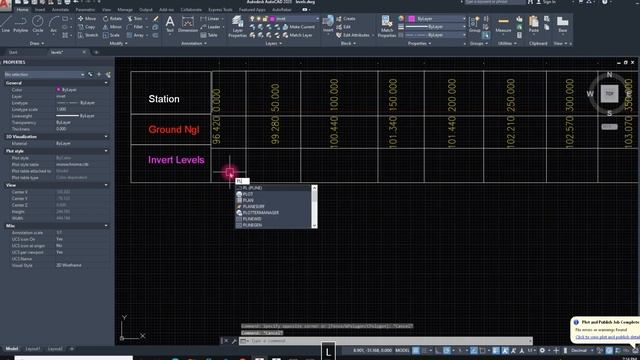Open the View ribbon tab
Image resolution: width=640 pixels, height=360 pixels.
point(107,9)
